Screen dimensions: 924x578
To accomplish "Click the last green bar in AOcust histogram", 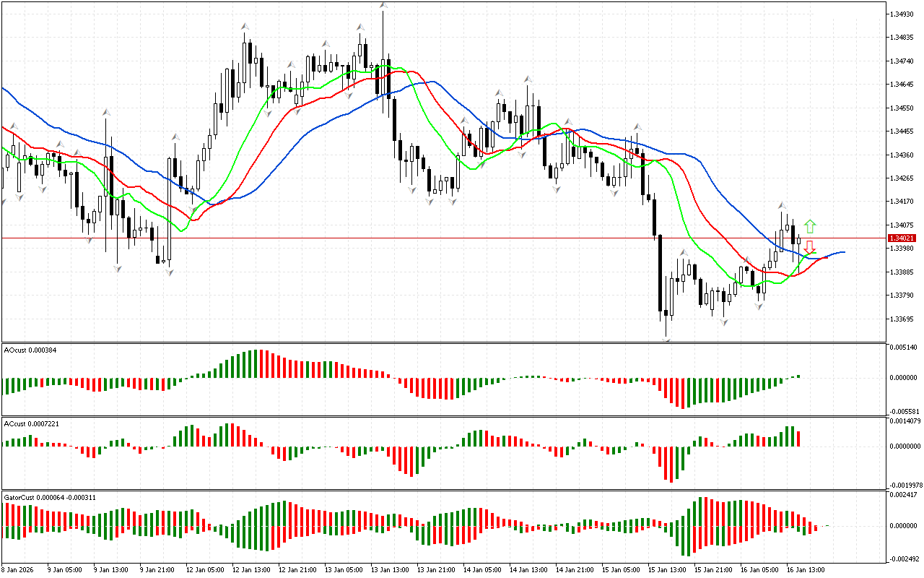I will (x=799, y=376).
